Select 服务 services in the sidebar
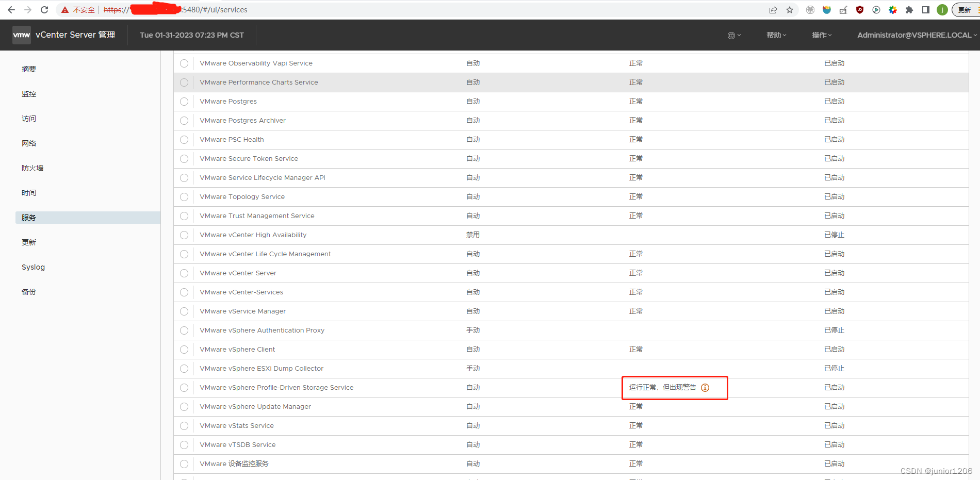Viewport: 980px width, 480px height. pos(88,218)
